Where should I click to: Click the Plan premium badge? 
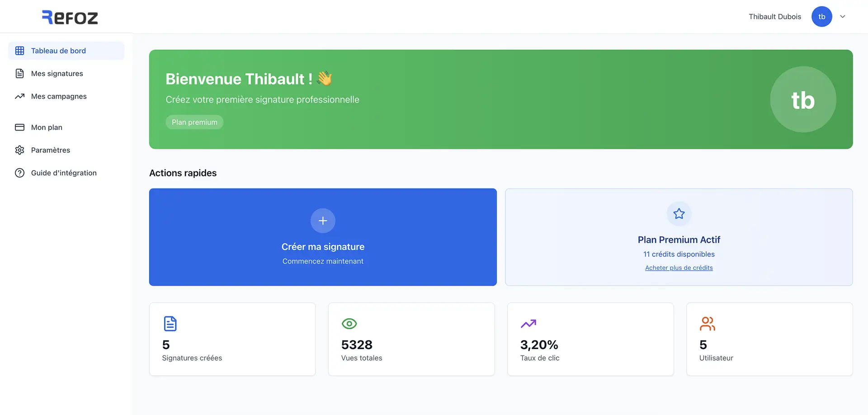[194, 123]
